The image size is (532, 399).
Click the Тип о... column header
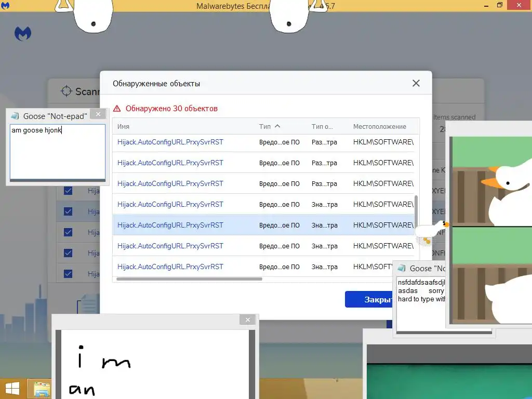322,127
